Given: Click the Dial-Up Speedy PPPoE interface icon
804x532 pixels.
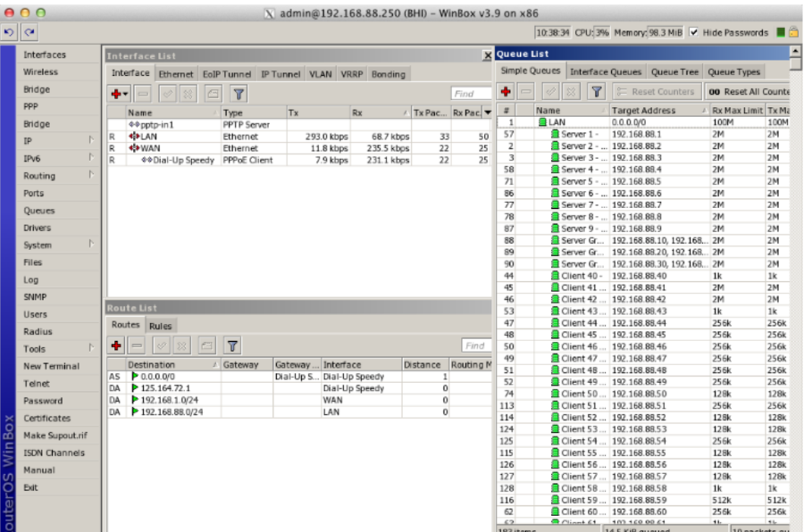Looking at the screenshot, I should click(147, 160).
